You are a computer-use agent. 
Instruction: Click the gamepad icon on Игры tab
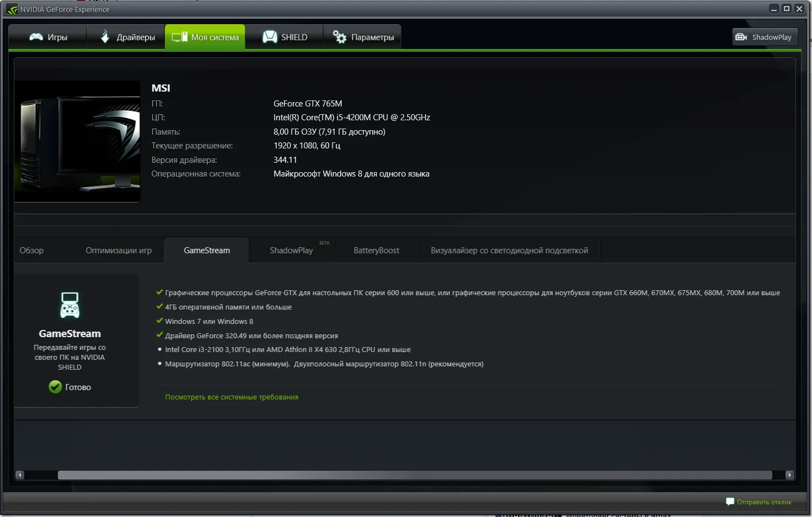coord(36,37)
